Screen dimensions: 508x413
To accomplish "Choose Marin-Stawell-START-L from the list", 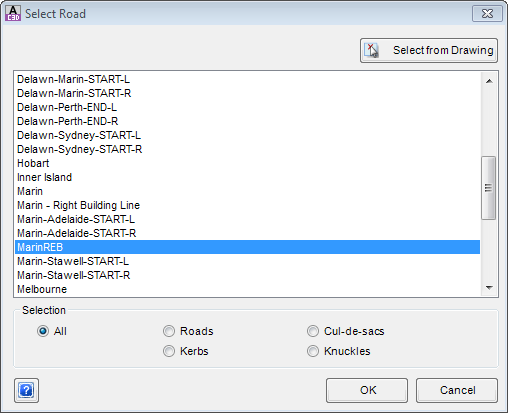I will (247, 261).
